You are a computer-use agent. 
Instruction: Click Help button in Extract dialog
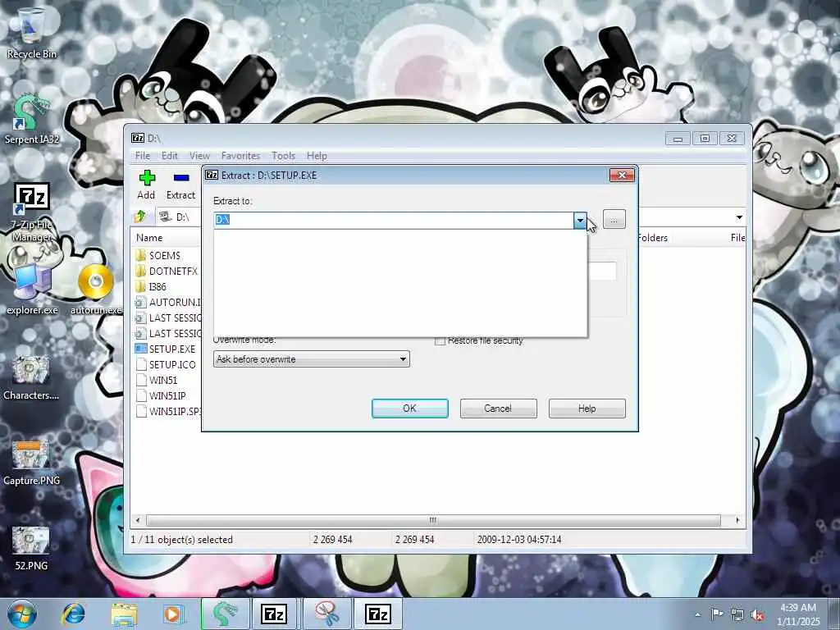(587, 409)
